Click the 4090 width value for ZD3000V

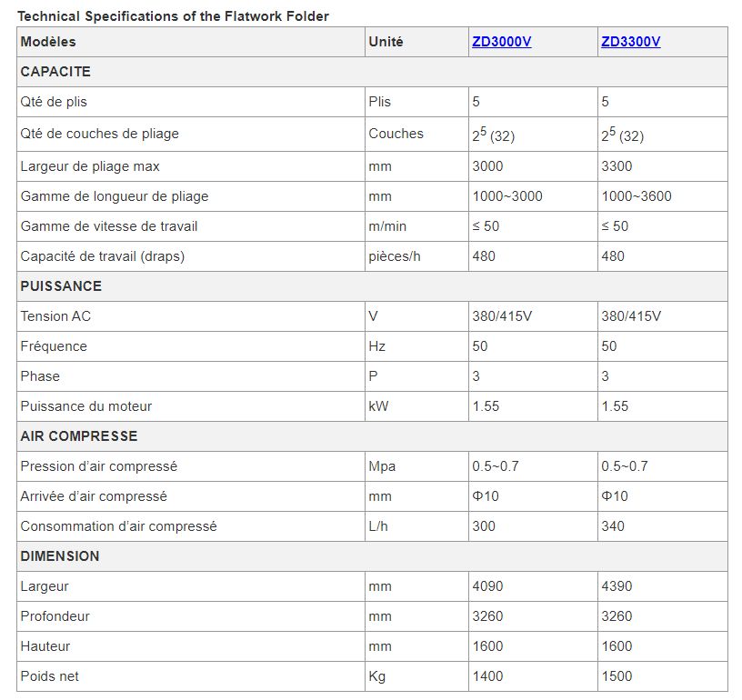tap(487, 586)
